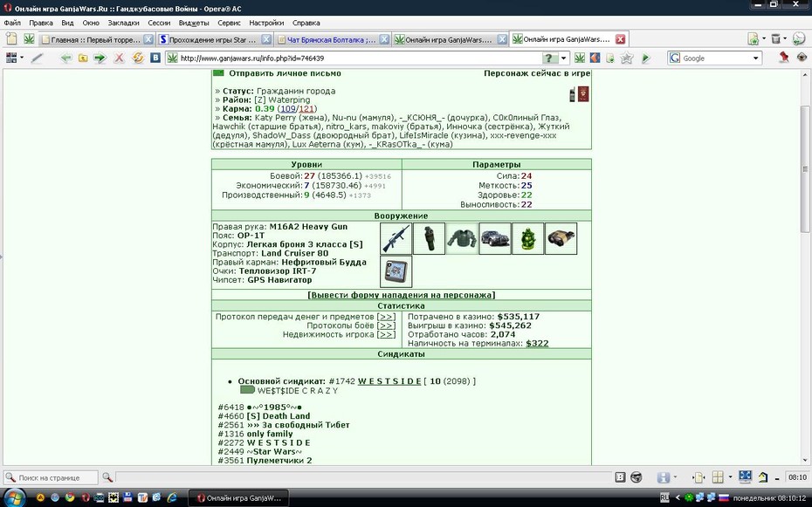Open the Google search engine dropdown arrow
This screenshot has height=507, width=812.
pos(755,58)
